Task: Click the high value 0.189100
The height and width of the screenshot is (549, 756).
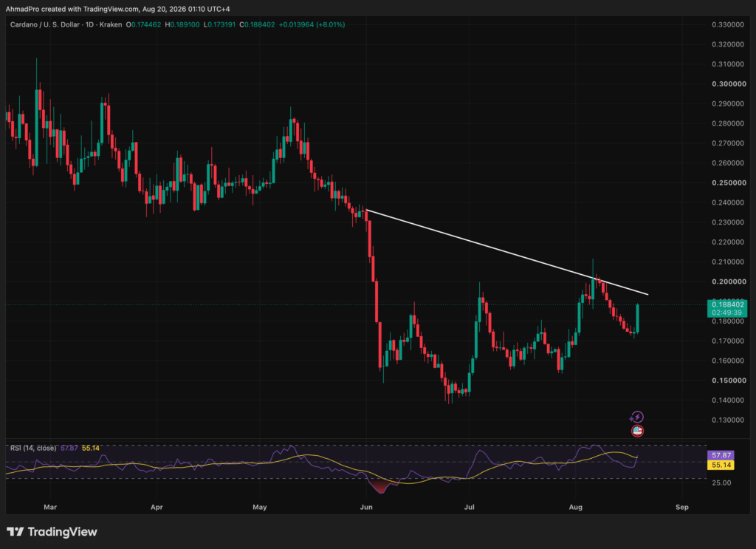Action: point(185,24)
